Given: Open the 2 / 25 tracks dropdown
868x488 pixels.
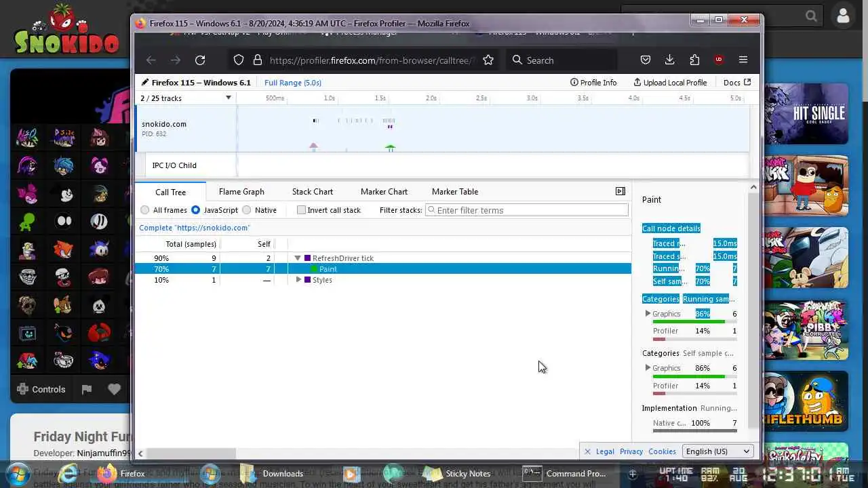Looking at the screenshot, I should click(185, 98).
